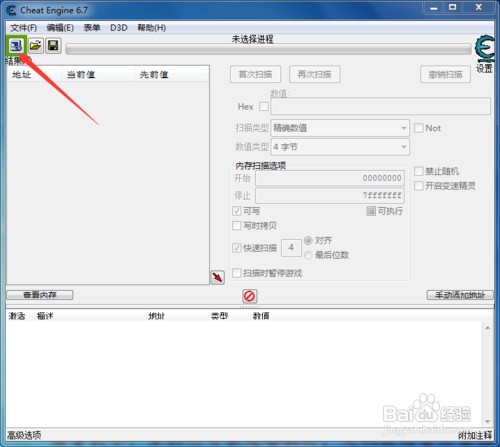Open the 编辑(E) menu
The width and height of the screenshot is (500, 447).
click(60, 28)
